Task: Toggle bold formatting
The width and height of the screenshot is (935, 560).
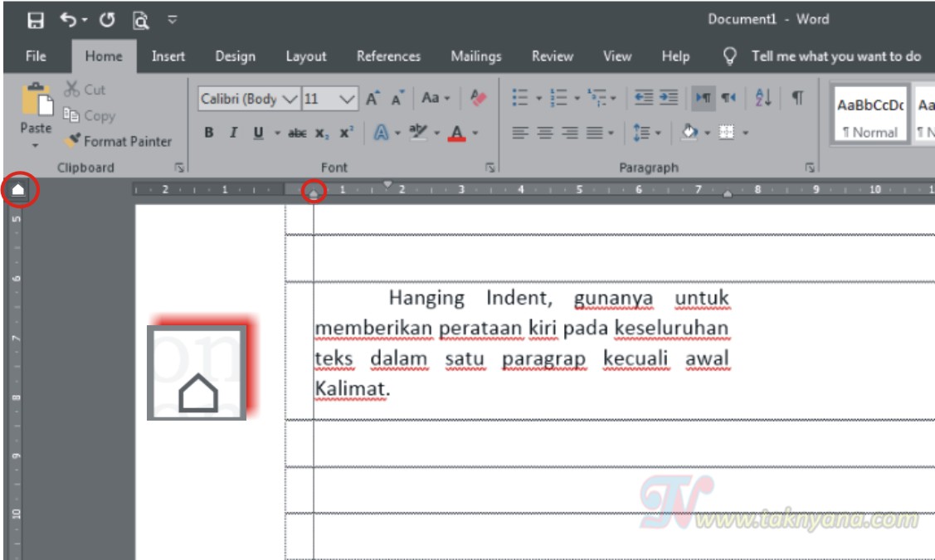Action: (x=210, y=130)
